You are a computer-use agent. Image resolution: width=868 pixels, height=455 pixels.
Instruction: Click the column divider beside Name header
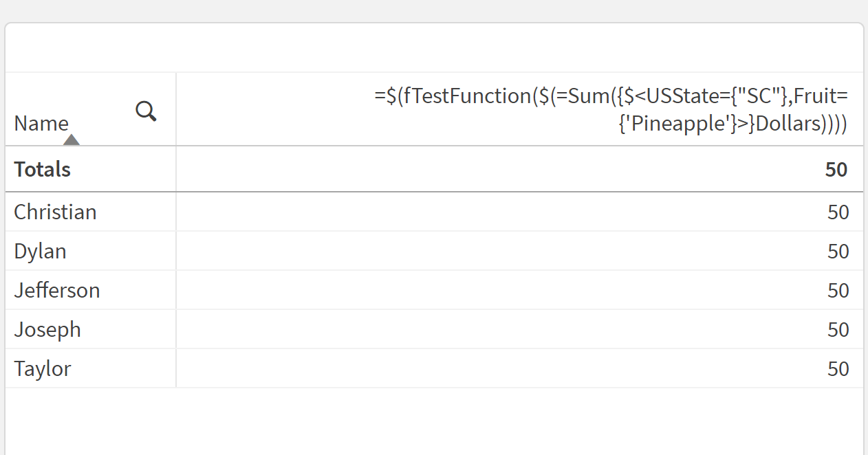(176, 109)
